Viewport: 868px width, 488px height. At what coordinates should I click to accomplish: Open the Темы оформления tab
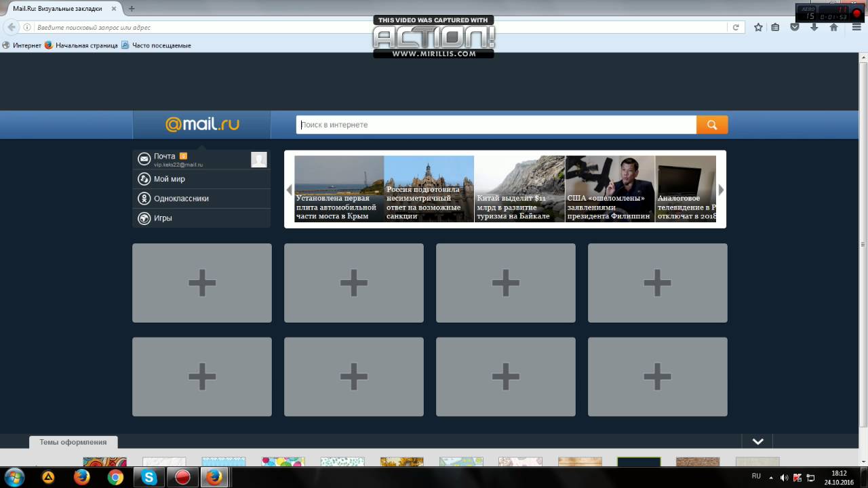click(x=73, y=442)
